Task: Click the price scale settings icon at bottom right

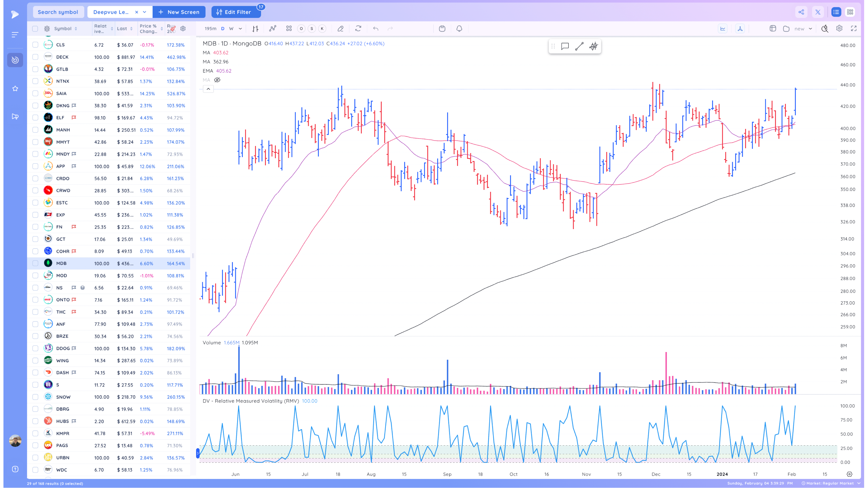Action: point(849,474)
